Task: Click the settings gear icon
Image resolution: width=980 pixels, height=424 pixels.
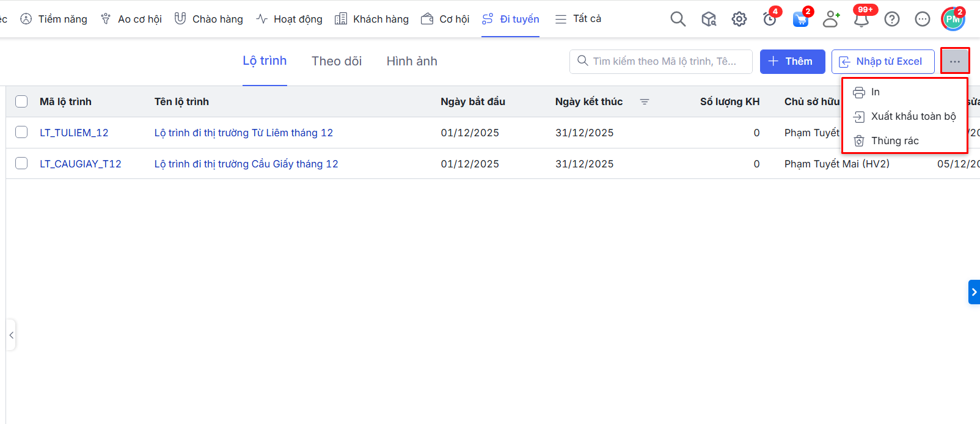Action: pos(739,19)
